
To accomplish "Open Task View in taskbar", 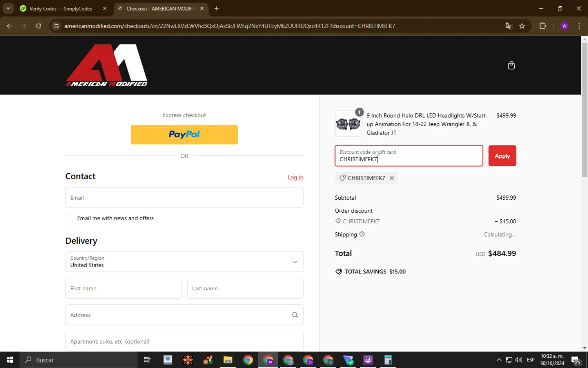I will coord(147,360).
